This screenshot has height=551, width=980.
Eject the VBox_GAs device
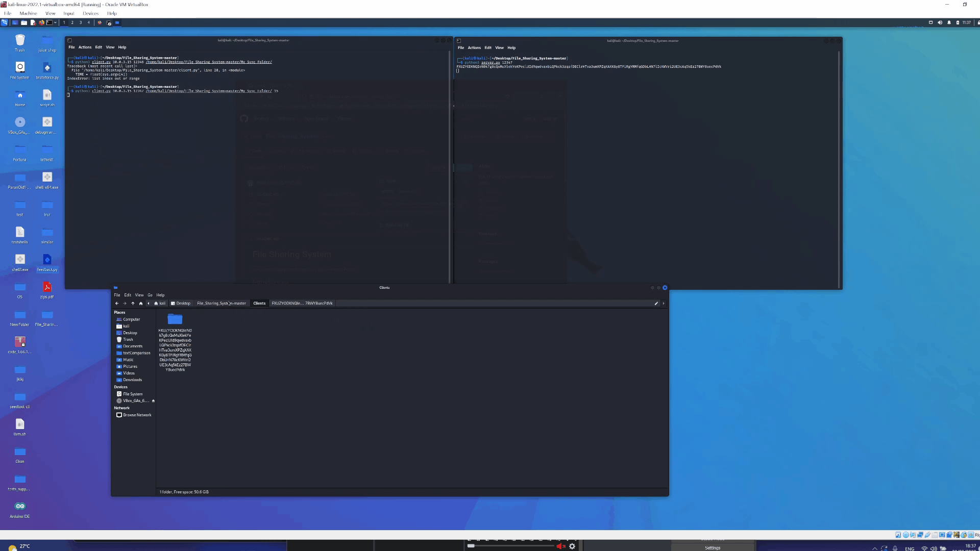pyautogui.click(x=153, y=400)
